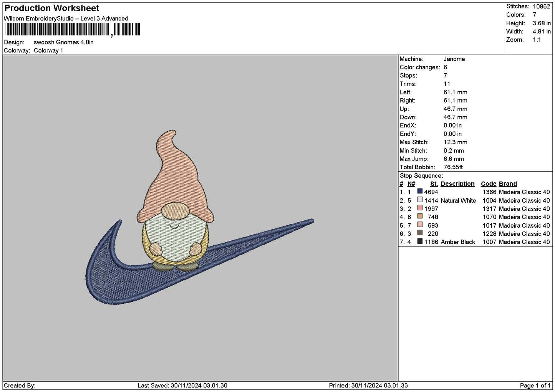The height and width of the screenshot is (392, 555).
Task: Click thread code '1070' in the table
Action: click(489, 217)
